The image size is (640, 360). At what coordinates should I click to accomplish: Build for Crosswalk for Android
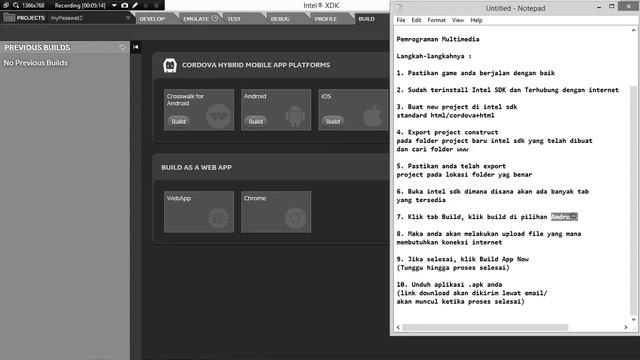(x=178, y=121)
